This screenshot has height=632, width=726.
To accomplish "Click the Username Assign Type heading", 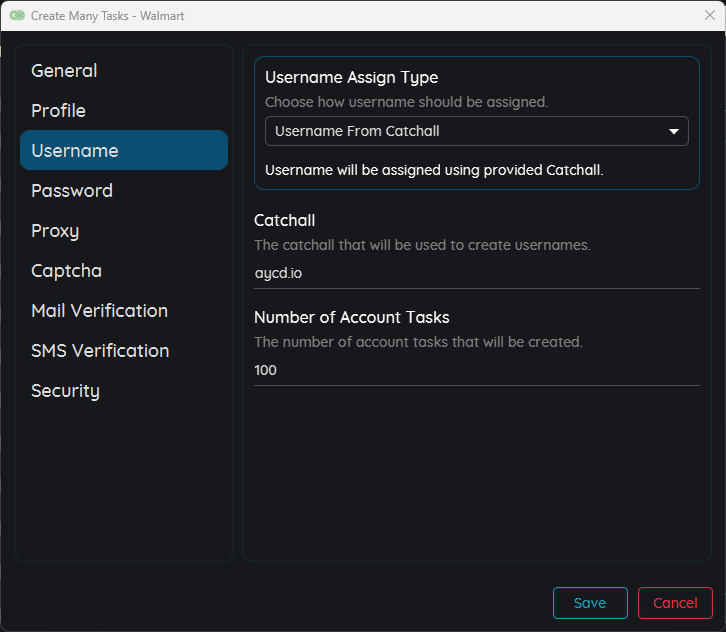I will tap(351, 78).
